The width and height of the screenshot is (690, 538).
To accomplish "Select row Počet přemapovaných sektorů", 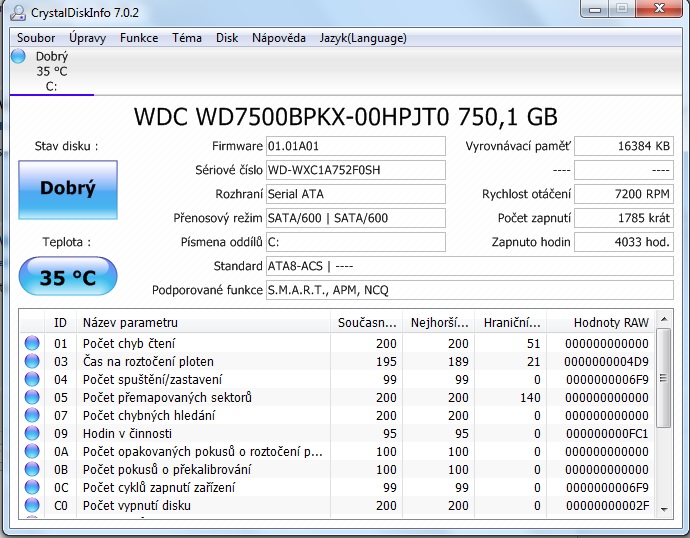I will 337,397.
